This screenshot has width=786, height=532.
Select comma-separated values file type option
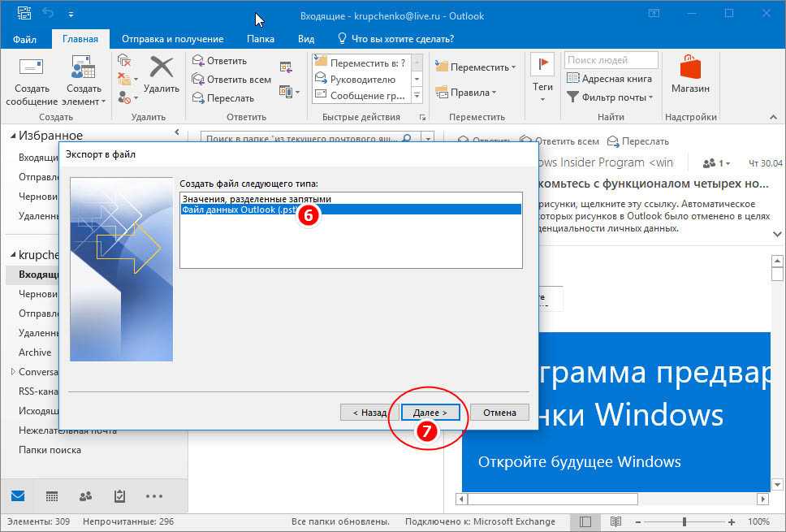tap(257, 198)
